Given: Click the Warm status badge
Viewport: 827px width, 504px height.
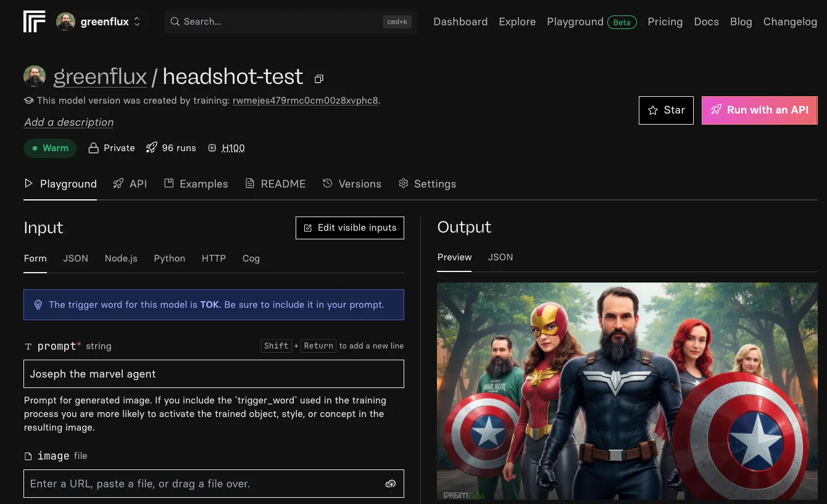Looking at the screenshot, I should [50, 148].
